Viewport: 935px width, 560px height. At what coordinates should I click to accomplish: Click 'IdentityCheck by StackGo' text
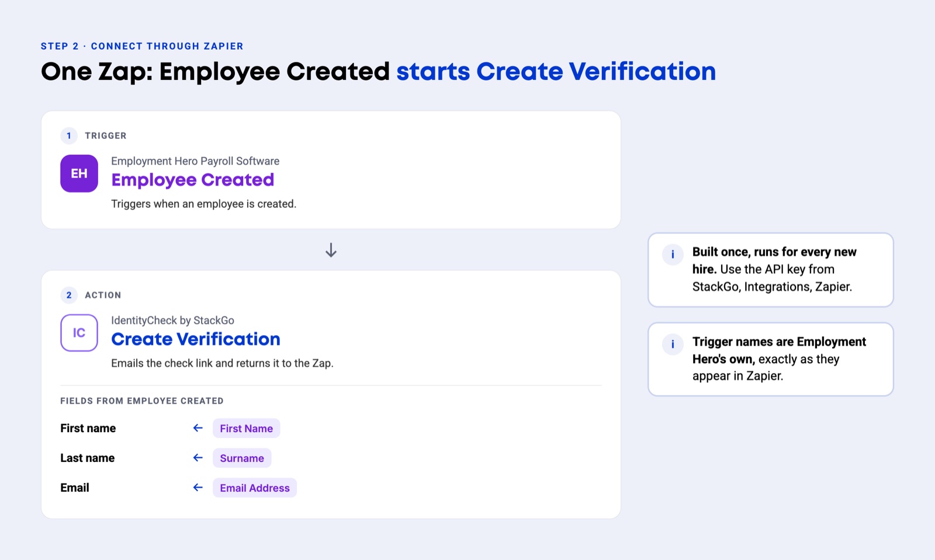click(172, 321)
